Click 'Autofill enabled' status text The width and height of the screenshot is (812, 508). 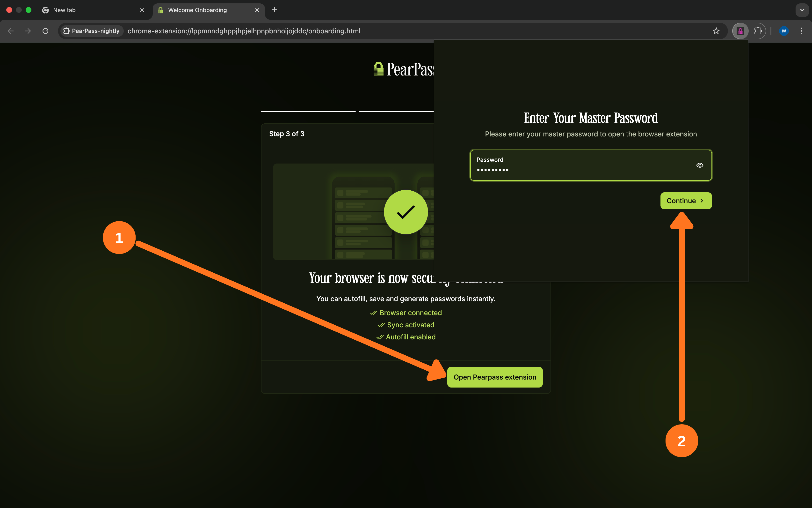point(410,337)
